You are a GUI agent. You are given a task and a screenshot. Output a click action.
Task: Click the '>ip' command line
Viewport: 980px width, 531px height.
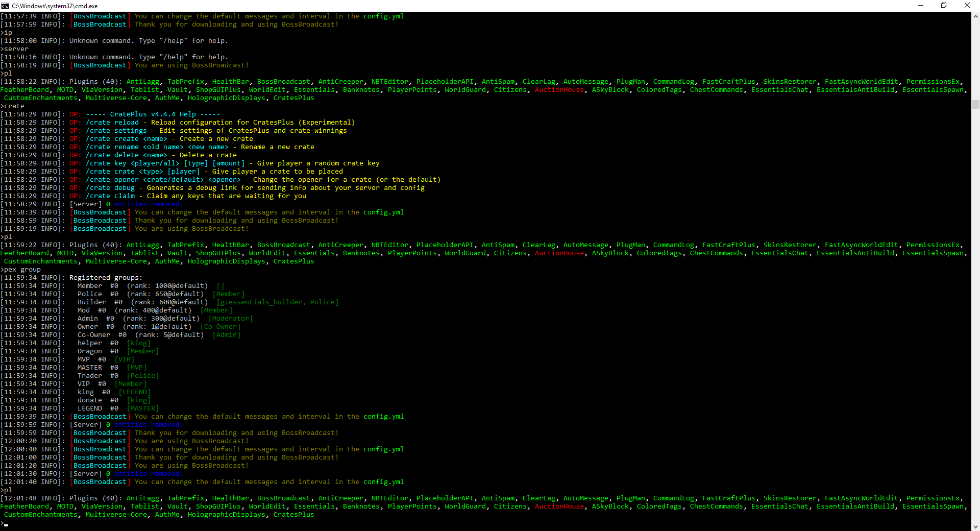(6, 33)
